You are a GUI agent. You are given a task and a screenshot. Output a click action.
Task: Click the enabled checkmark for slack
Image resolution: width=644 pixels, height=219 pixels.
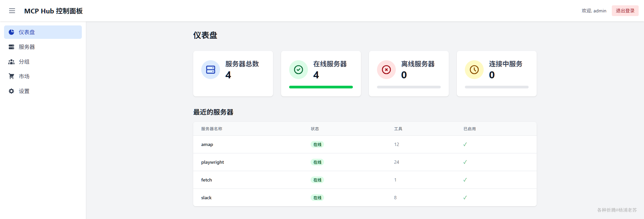point(465,198)
